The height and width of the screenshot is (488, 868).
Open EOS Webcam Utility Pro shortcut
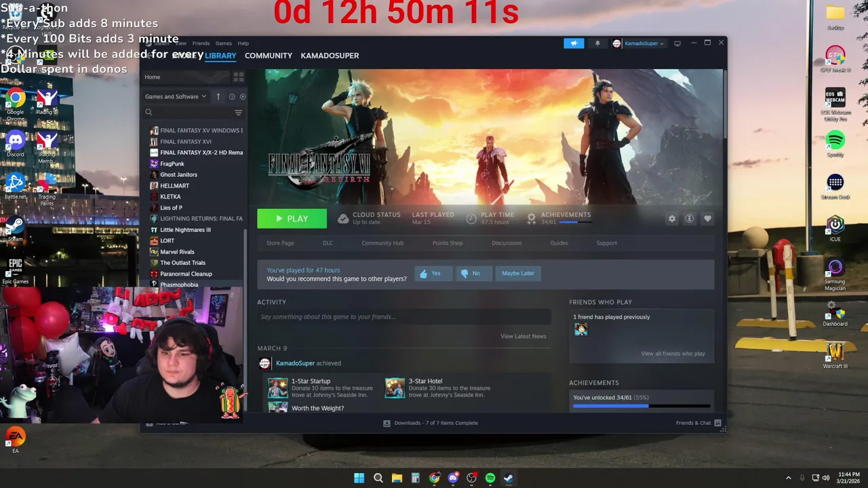pos(835,105)
